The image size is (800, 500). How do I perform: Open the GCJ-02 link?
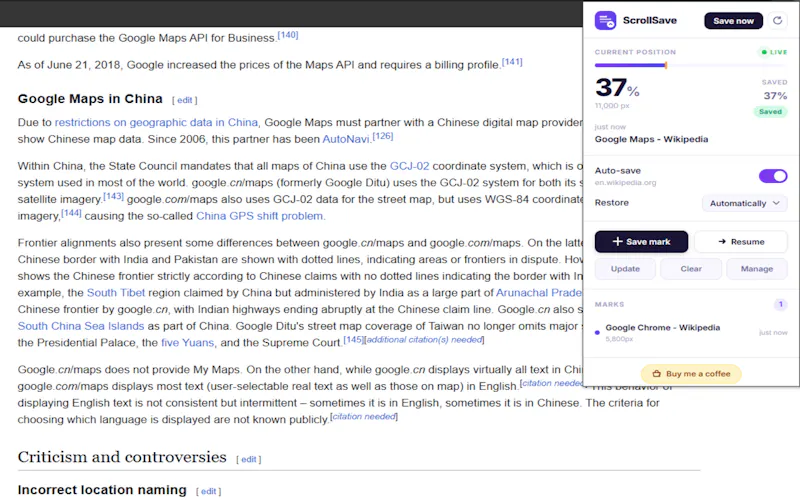409,166
